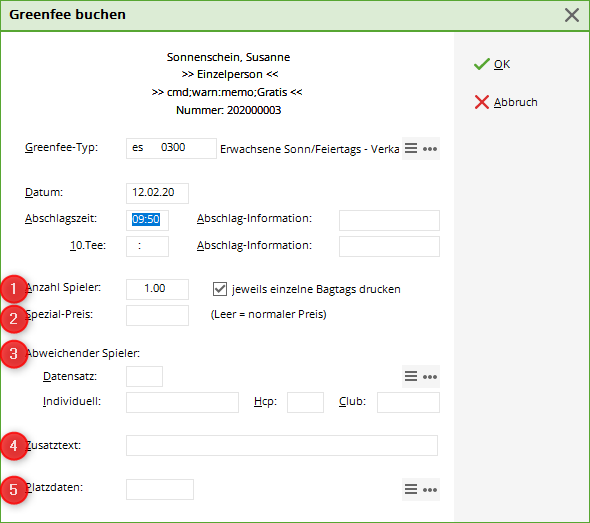This screenshot has height=523, width=590.
Task: Open the Greenfee-Typ list icon
Action: click(411, 148)
